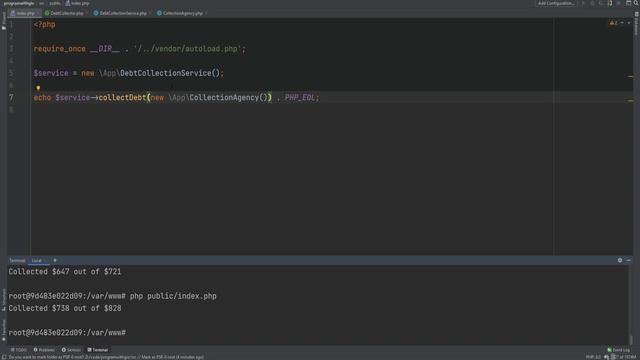The image size is (640, 360).
Task: Click the collectDebt method call on line 7
Action: coord(122,98)
